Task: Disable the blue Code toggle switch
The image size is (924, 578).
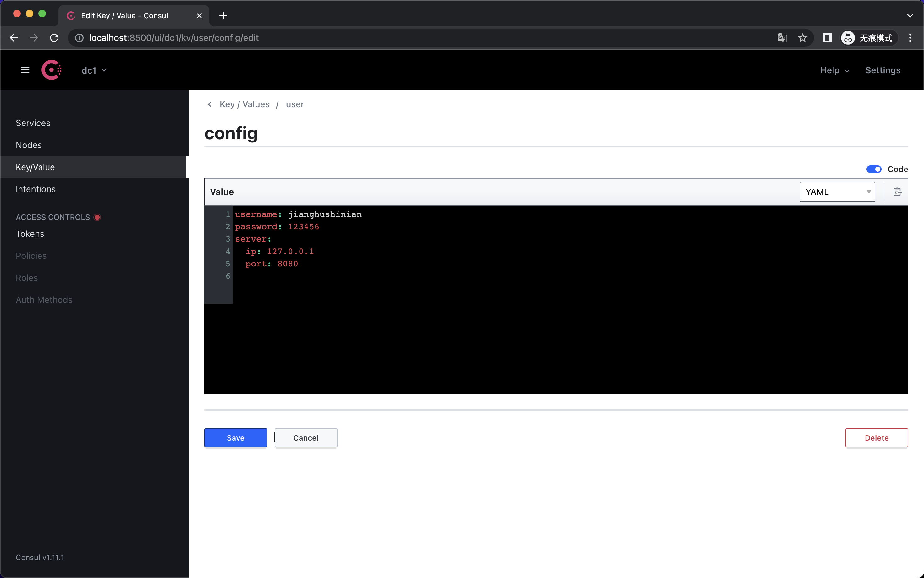Action: point(874,169)
